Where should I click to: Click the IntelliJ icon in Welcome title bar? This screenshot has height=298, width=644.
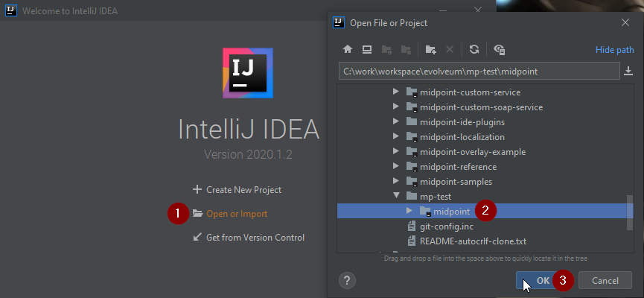[11, 10]
